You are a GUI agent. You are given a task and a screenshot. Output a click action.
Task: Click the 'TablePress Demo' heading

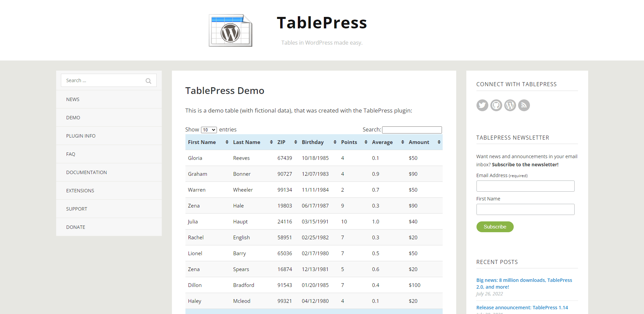pyautogui.click(x=225, y=91)
